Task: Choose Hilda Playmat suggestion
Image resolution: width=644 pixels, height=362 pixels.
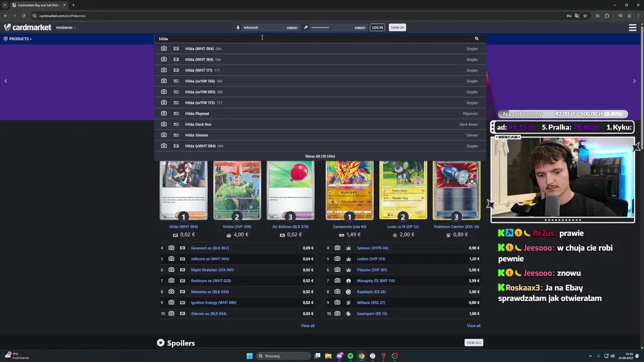Action: click(x=320, y=114)
